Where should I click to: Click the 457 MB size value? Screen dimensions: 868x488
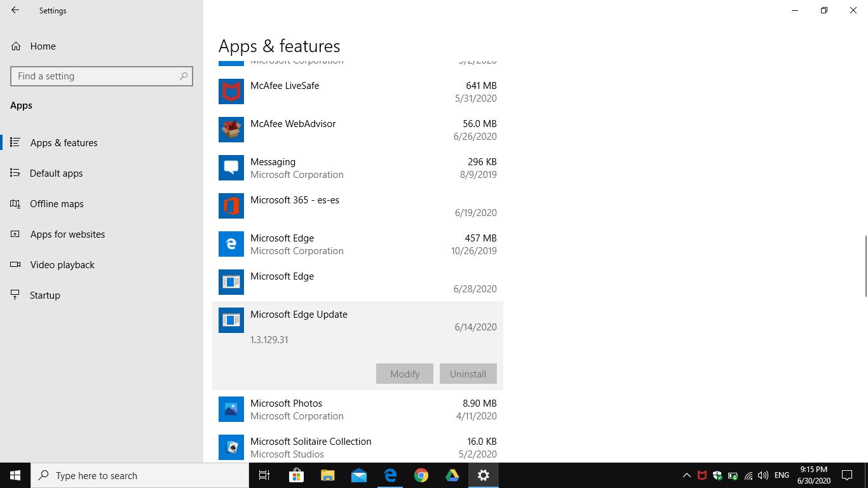[480, 238]
